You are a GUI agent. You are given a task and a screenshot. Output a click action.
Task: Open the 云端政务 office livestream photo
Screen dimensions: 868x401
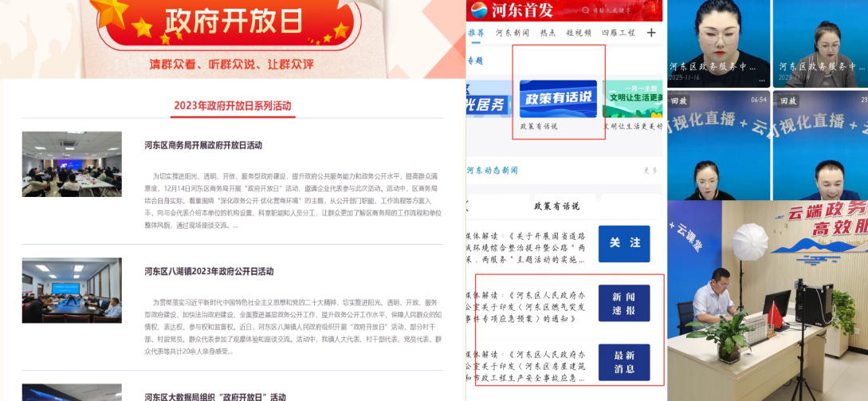[768, 301]
